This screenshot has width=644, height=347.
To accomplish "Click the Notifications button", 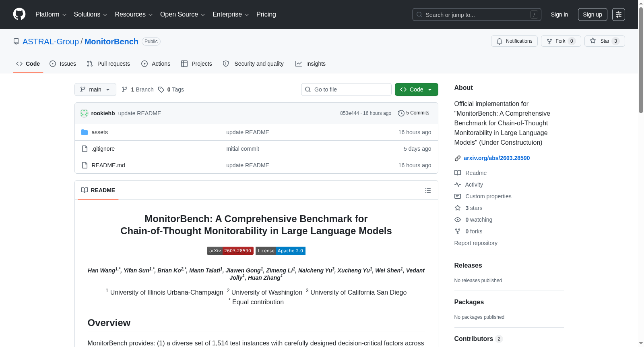I will pyautogui.click(x=514, y=41).
